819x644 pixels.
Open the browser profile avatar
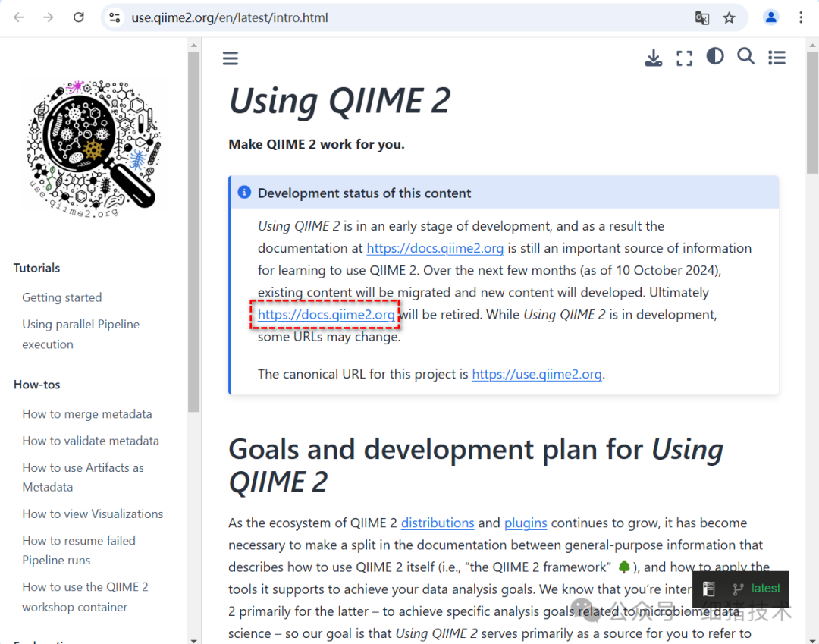pos(771,17)
